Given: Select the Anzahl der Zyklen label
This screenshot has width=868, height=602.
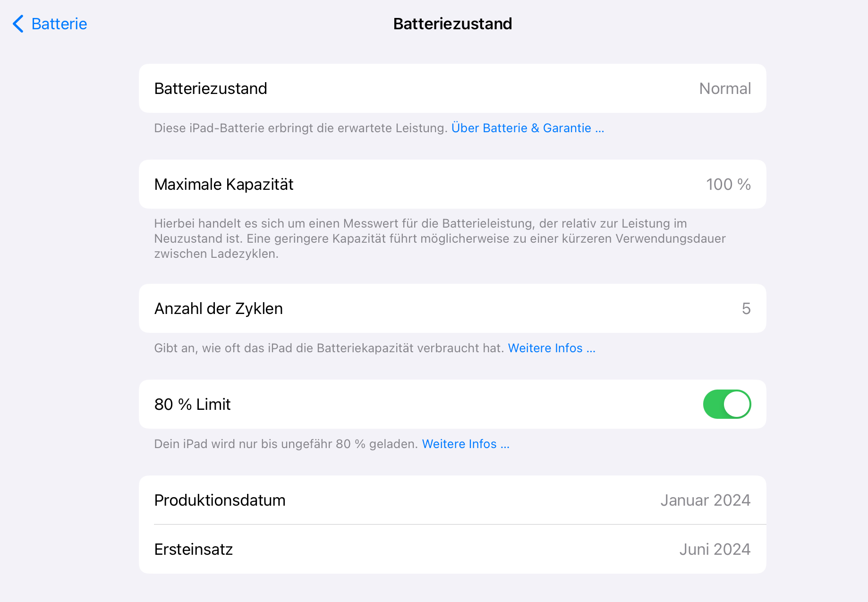Looking at the screenshot, I should click(219, 308).
